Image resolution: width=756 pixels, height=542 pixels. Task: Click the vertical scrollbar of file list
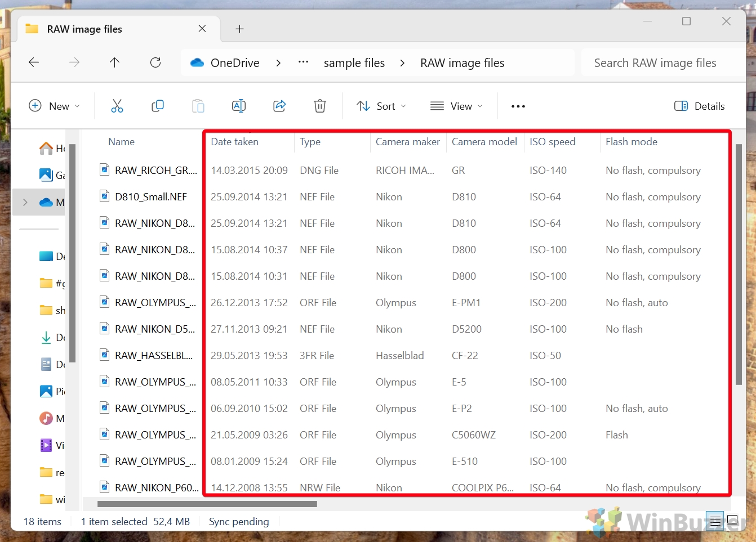click(x=739, y=265)
